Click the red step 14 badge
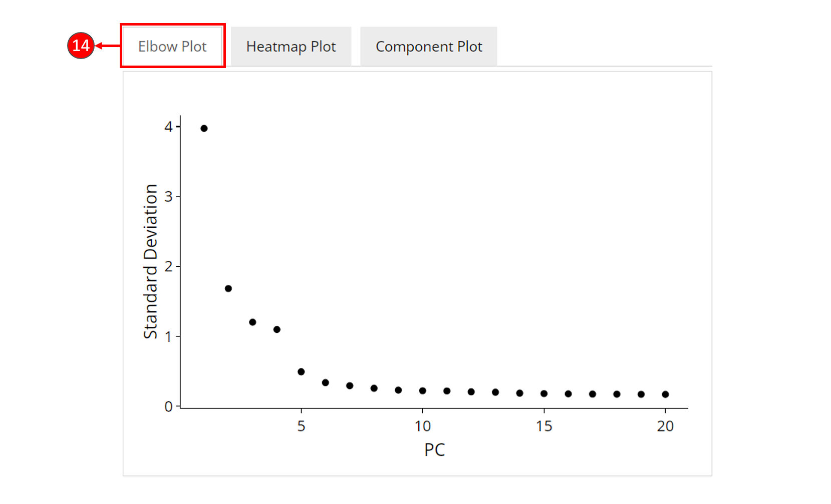Image resolution: width=831 pixels, height=504 pixels. (x=81, y=46)
